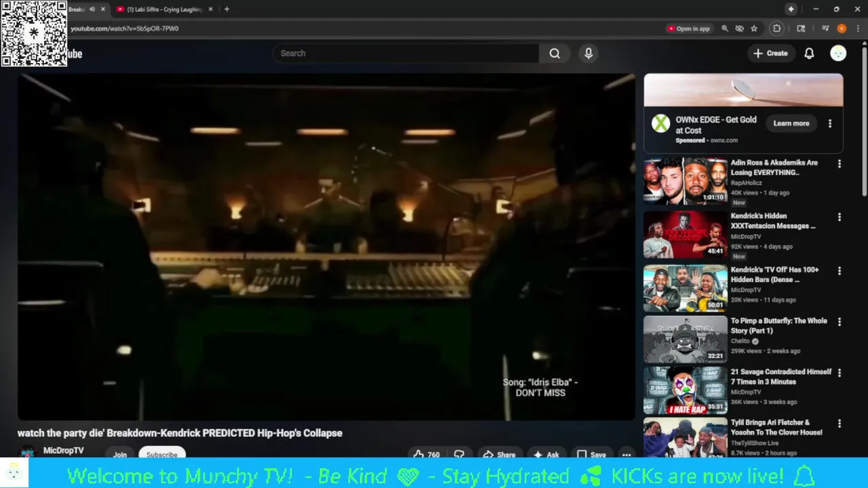Click the video player to pause
Viewport: 868px width, 488px height.
326,247
